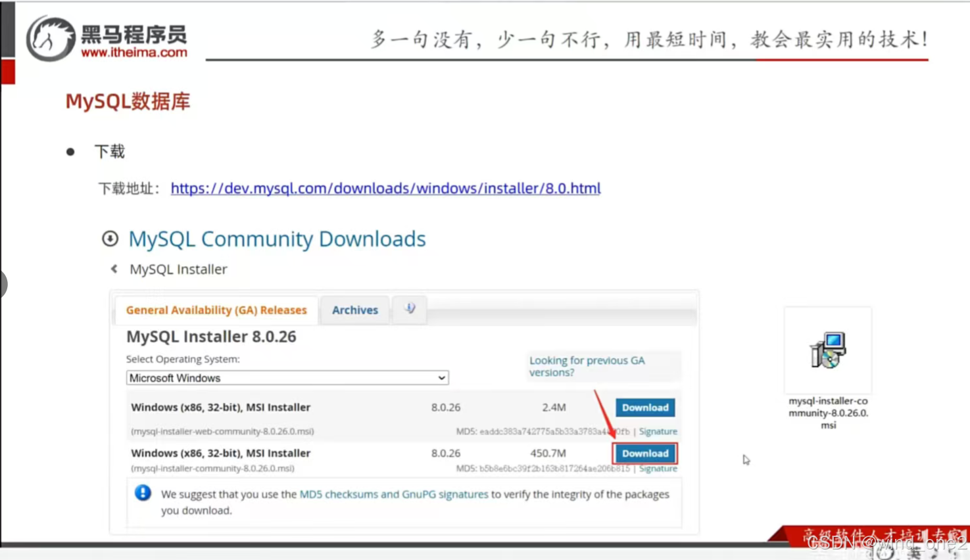Click the MySQL Installer 8.0.26 heading
Viewport: 970px width, 560px height.
[211, 337]
